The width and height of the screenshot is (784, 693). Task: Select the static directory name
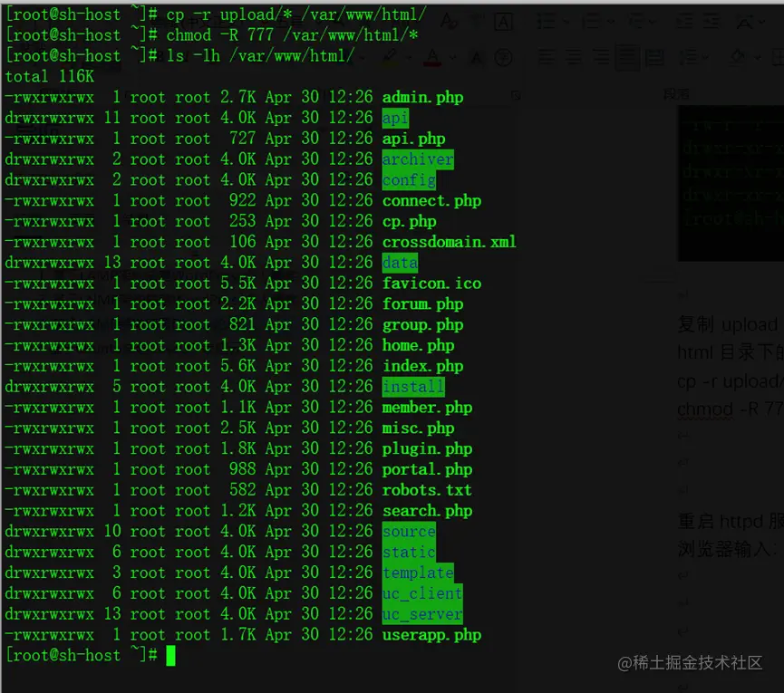point(409,552)
